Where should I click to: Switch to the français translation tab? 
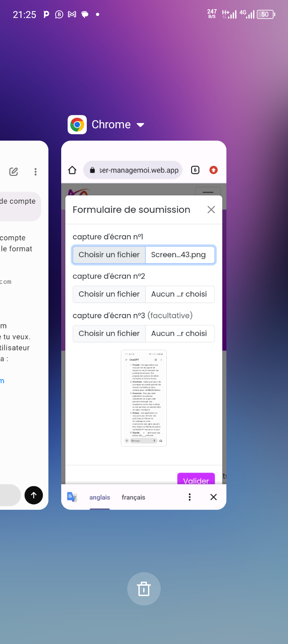click(133, 497)
